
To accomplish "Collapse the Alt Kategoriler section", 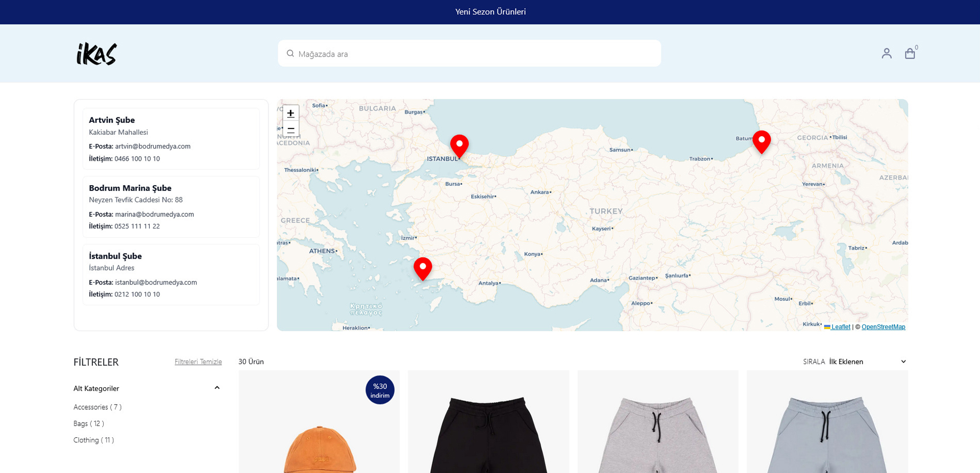I will (x=217, y=388).
